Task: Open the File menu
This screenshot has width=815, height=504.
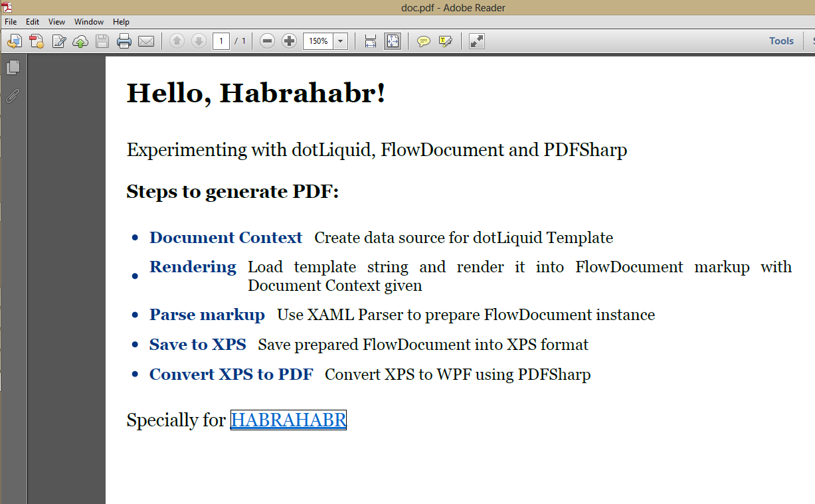Action: pos(10,21)
